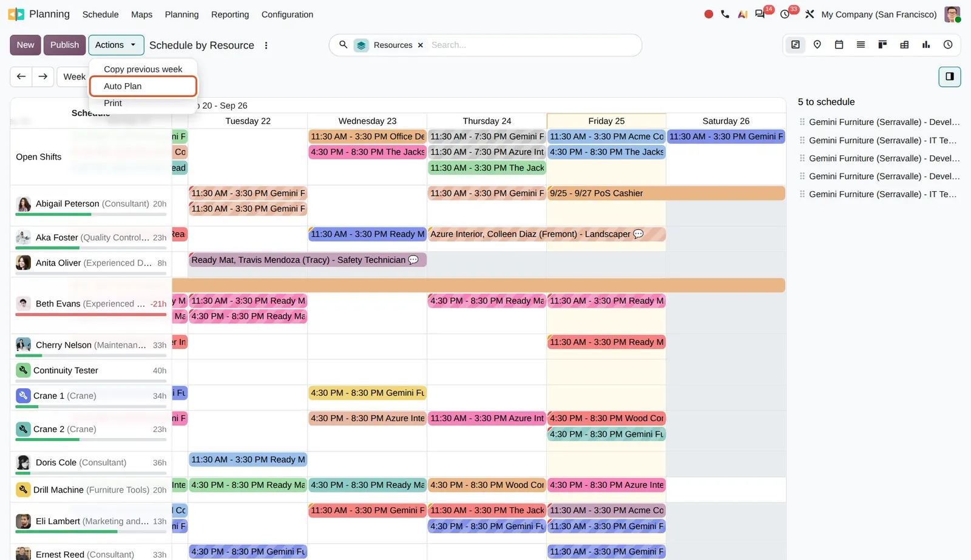Open Ready Mat, Travis Mendoza Safety Technician shift
Image resolution: width=971 pixels, height=560 pixels.
[x=308, y=260]
